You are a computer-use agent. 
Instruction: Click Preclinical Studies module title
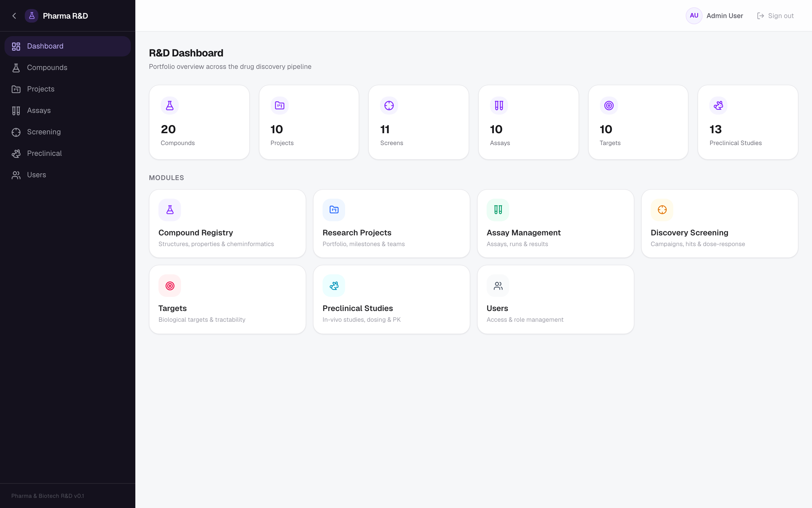(x=358, y=308)
